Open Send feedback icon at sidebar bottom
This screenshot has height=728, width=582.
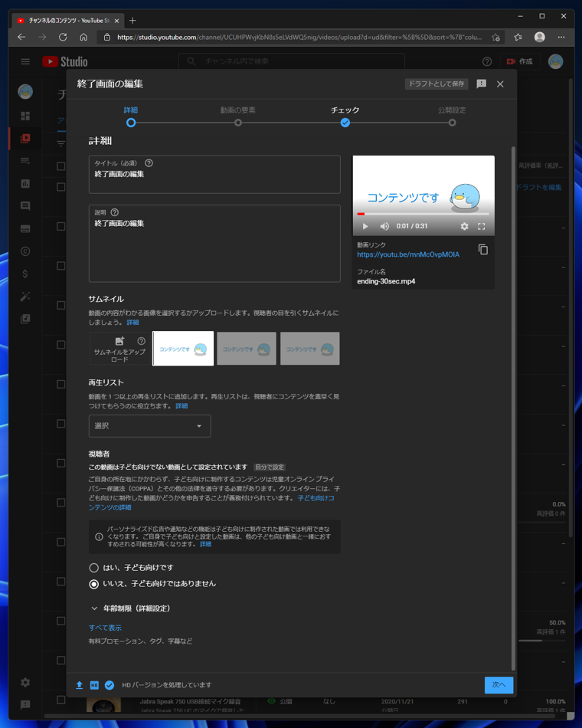[25, 704]
